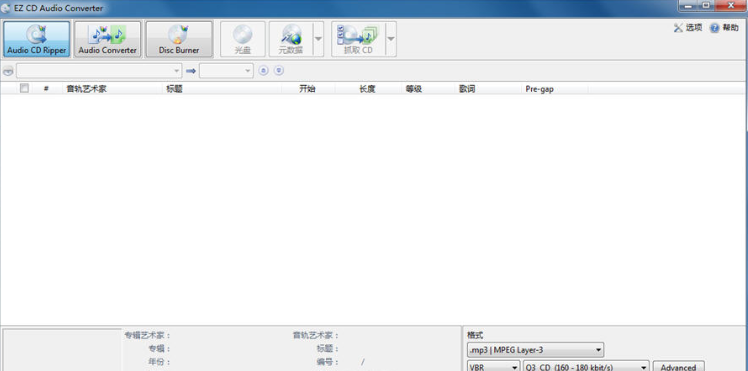Open the 帮助 help menu

click(724, 28)
